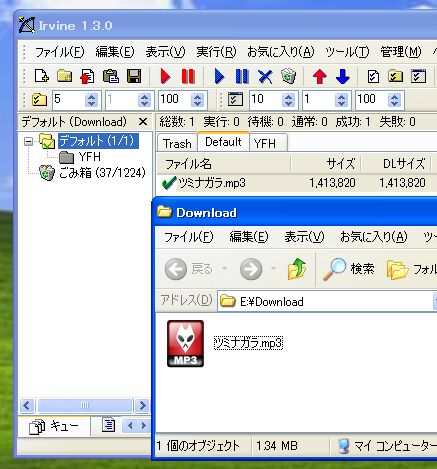Click the window settings icon beside value 10

tap(235, 100)
